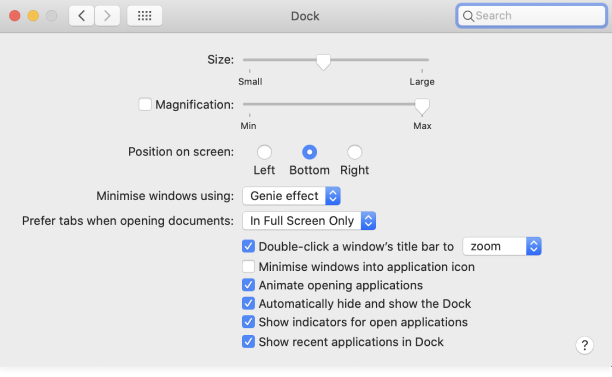
Task: Go back with the left arrow button
Action: [x=81, y=16]
